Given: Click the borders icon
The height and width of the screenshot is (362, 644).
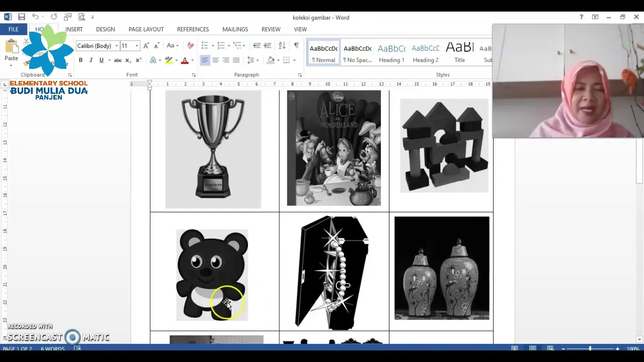Looking at the screenshot, I should [x=286, y=60].
